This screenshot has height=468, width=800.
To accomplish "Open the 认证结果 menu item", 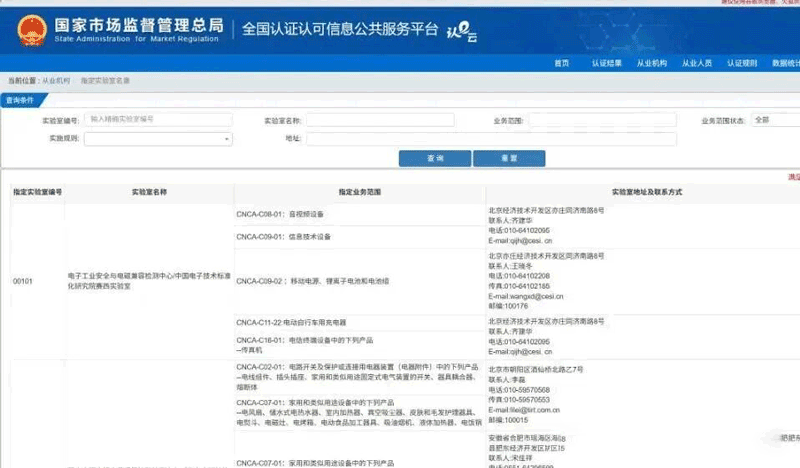I will pos(607,63).
